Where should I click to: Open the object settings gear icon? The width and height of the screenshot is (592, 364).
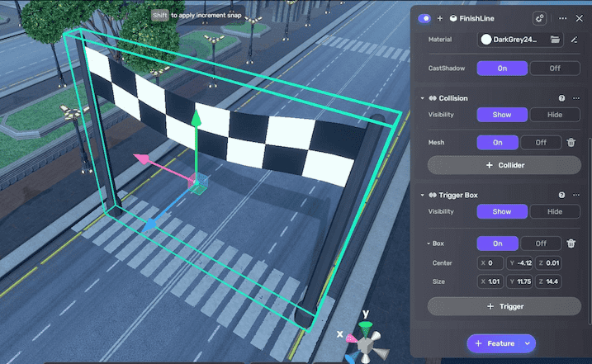(540, 17)
